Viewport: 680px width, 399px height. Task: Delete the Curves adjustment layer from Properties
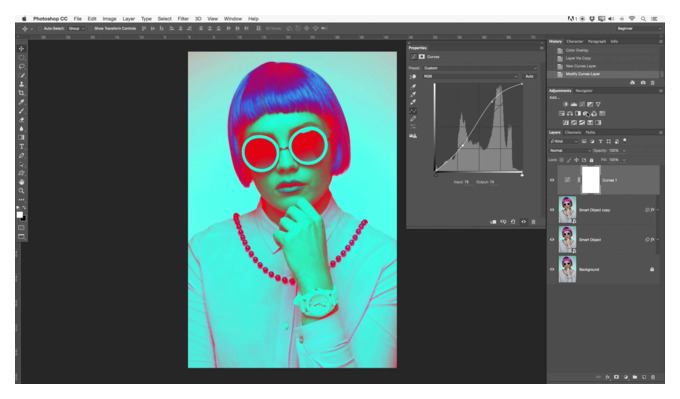(533, 222)
